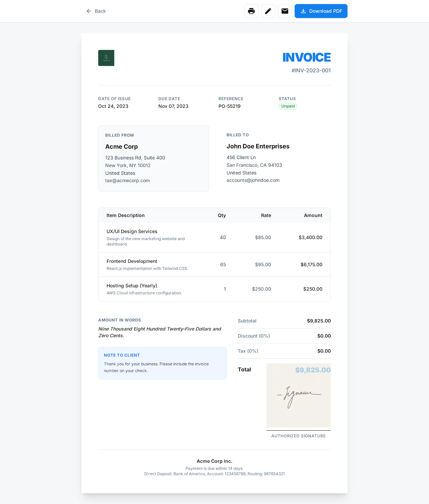Click the Item Description column header

click(x=125, y=215)
